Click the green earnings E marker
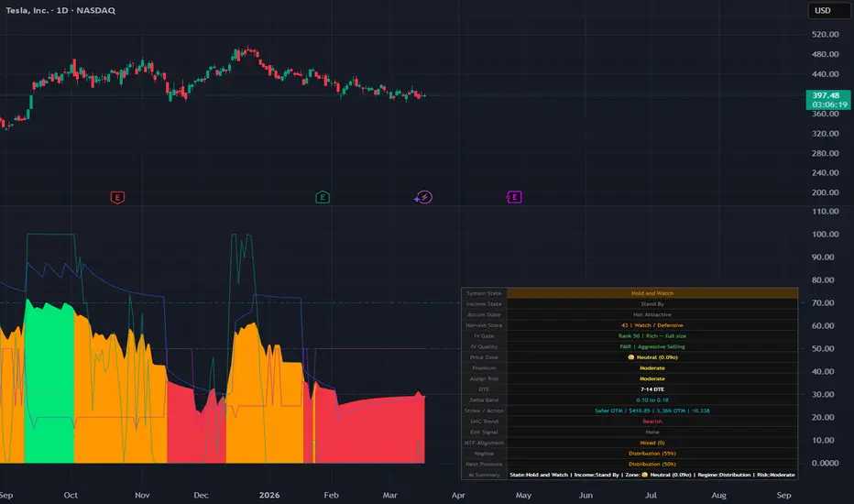This screenshot has height=504, width=854. click(x=323, y=197)
